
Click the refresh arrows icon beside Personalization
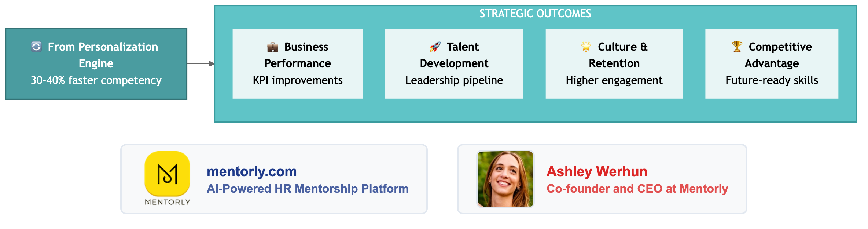tap(36, 47)
